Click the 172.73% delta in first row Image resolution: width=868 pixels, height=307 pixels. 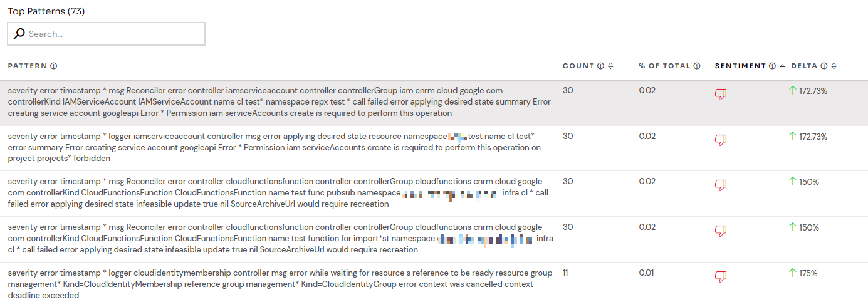point(813,91)
